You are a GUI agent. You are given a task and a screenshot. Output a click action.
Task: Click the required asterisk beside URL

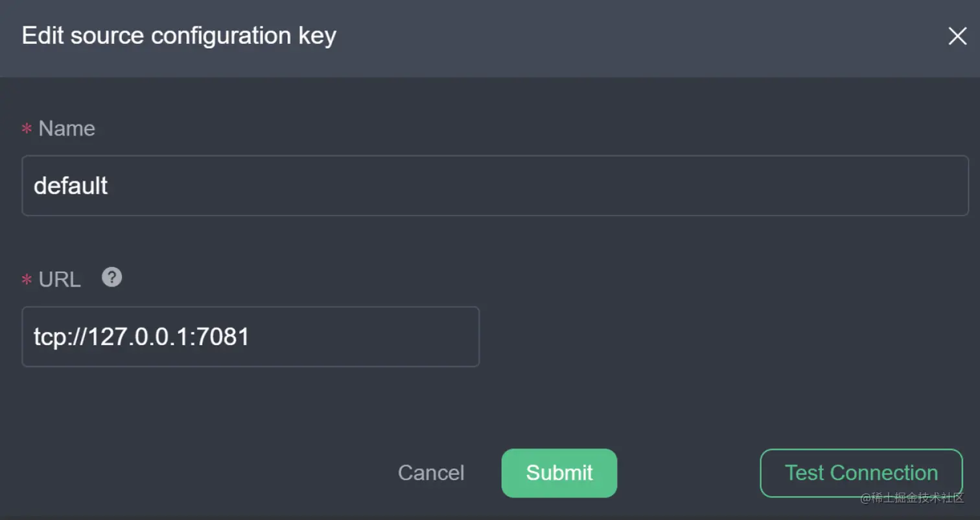click(x=26, y=279)
